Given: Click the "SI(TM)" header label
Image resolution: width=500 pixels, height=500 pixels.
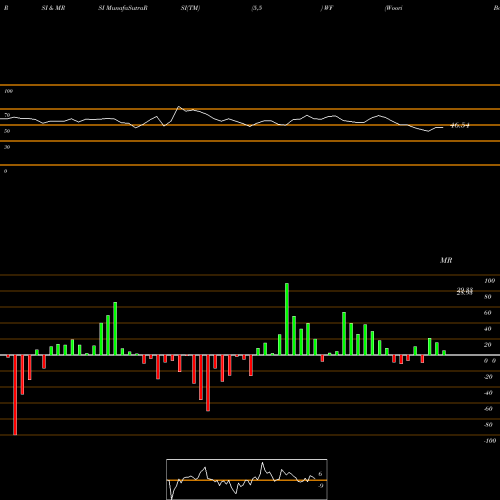Looking at the screenshot, I should click(x=190, y=8).
